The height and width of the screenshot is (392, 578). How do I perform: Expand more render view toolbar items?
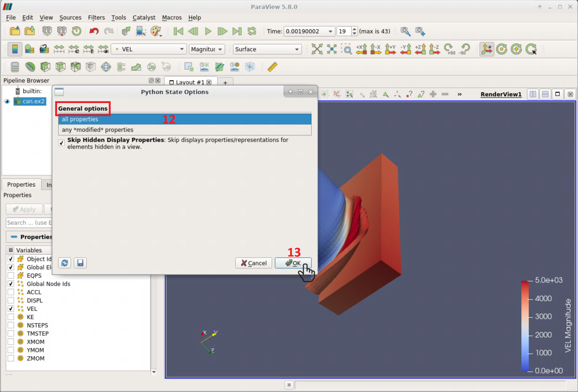[459, 94]
